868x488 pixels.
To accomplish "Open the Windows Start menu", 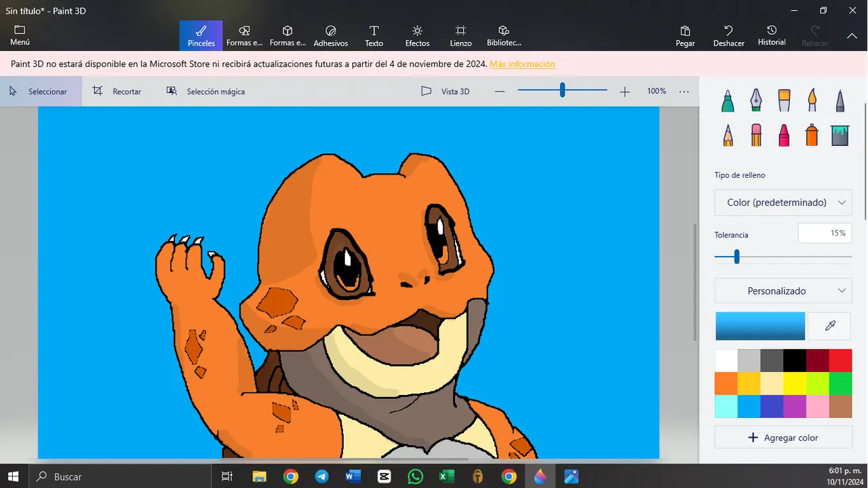I will click(x=14, y=476).
